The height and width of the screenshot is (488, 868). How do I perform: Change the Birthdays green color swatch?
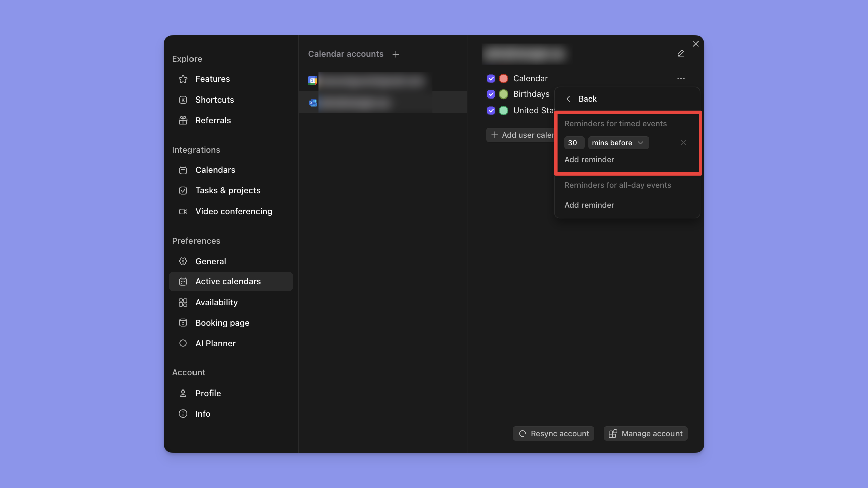coord(503,94)
